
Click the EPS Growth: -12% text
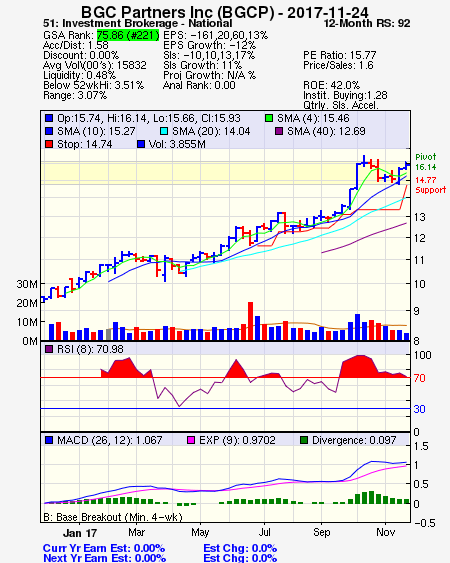209,45
